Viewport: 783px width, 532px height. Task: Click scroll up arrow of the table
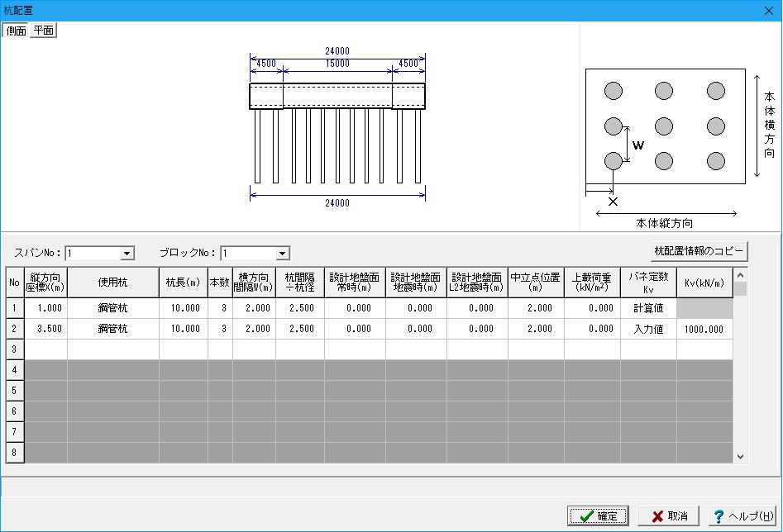(741, 275)
